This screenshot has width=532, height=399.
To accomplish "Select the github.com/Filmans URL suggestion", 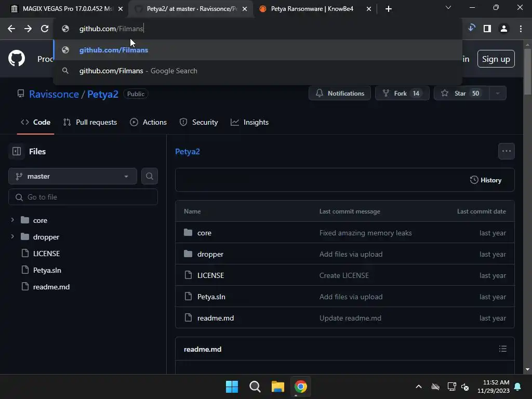I will pos(258,50).
